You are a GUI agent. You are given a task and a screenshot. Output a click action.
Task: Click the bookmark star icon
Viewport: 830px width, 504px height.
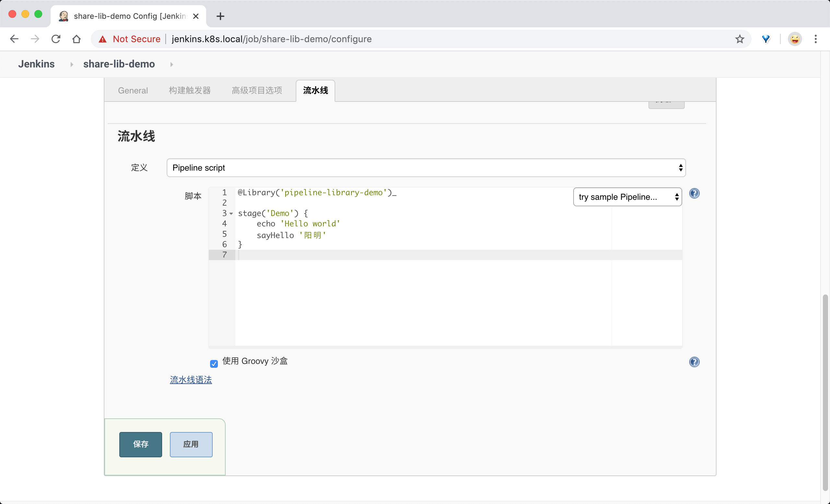pyautogui.click(x=740, y=39)
